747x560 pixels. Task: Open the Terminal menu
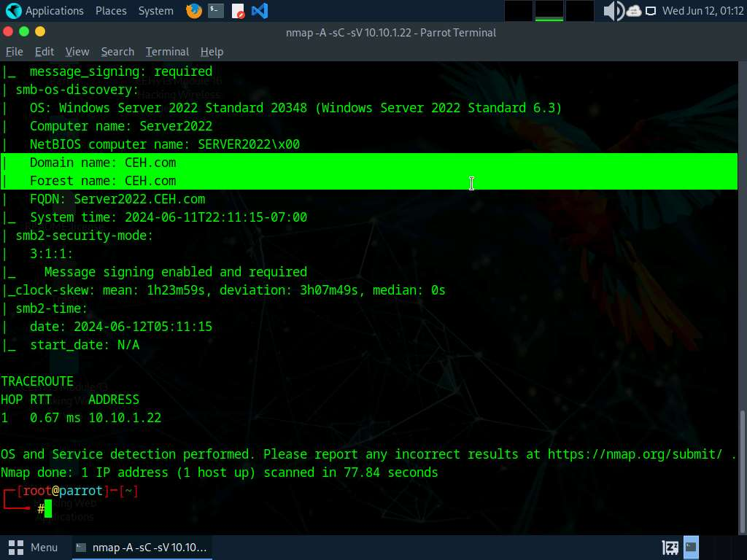click(x=167, y=52)
